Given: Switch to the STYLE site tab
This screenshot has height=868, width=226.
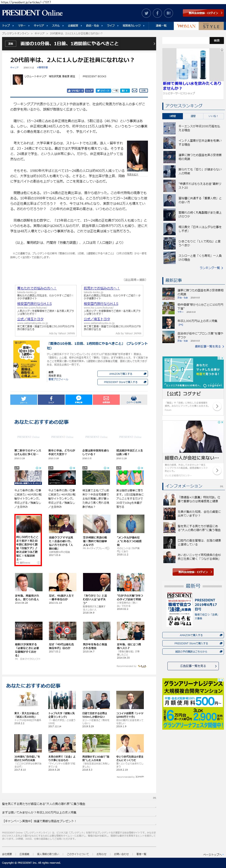Looking at the screenshot, I should (212, 26).
